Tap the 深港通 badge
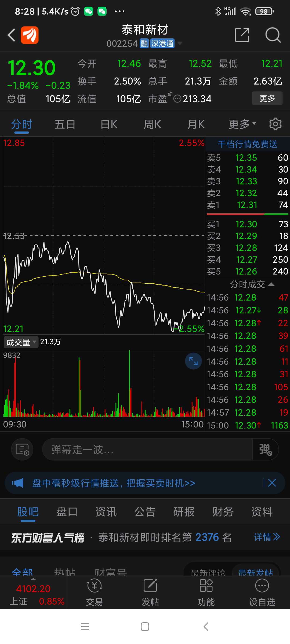This screenshot has height=644, width=290. point(162,43)
